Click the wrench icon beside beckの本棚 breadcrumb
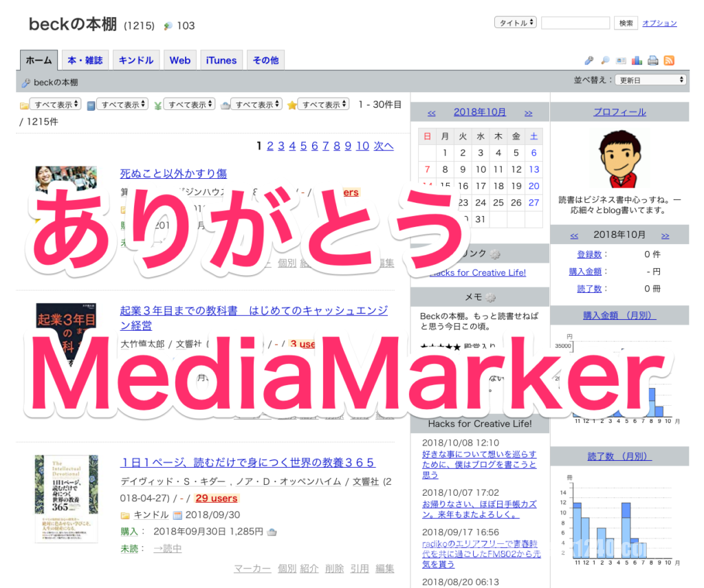Image resolution: width=704 pixels, height=588 pixels. (x=26, y=83)
